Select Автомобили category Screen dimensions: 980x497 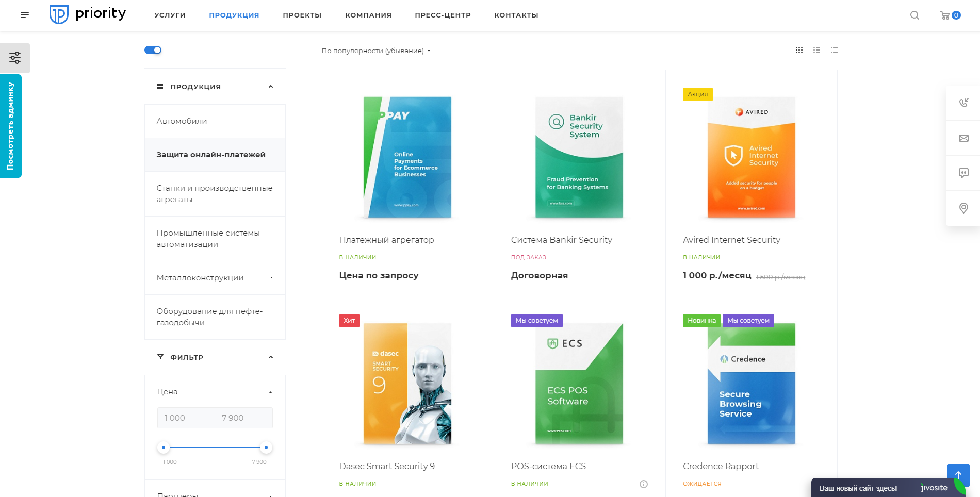(215, 121)
